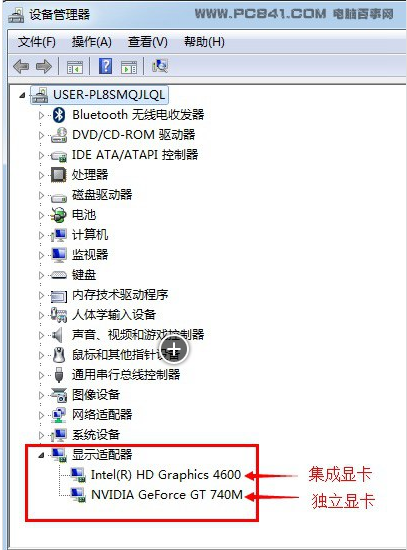Open the 查看(V) menu

pyautogui.click(x=148, y=42)
